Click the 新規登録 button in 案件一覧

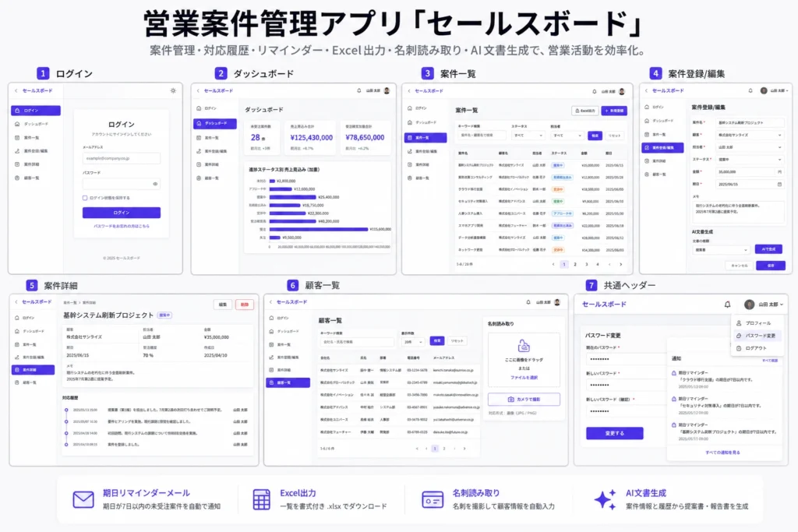coord(614,111)
